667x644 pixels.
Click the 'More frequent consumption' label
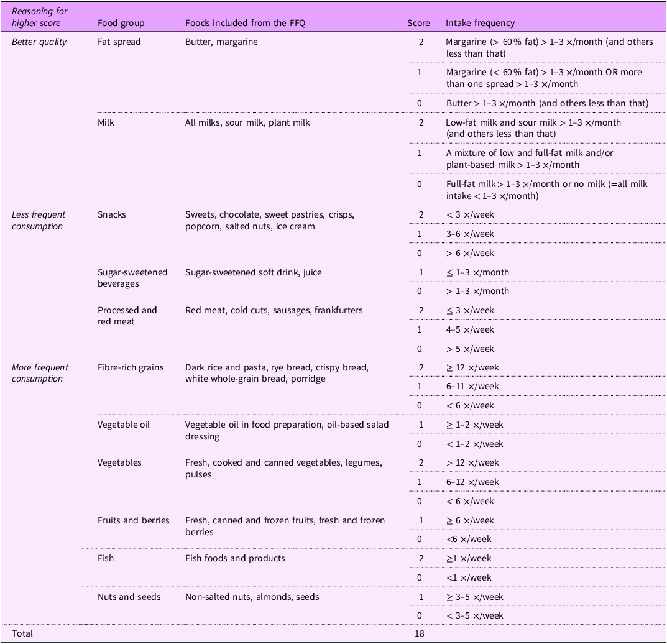click(40, 373)
